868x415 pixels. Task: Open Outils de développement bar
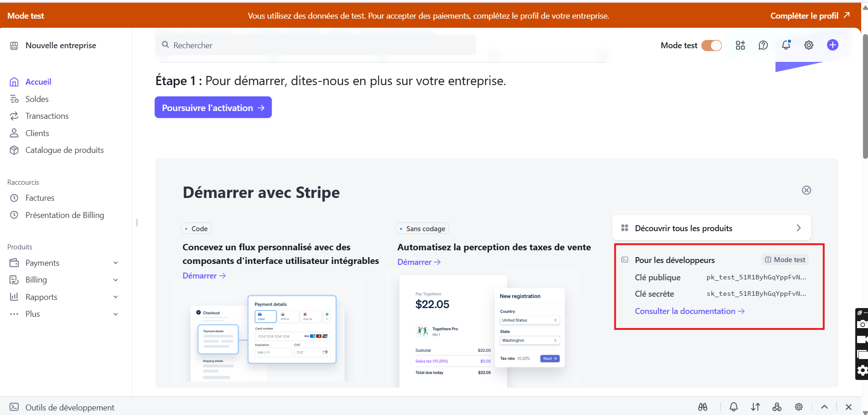point(70,407)
